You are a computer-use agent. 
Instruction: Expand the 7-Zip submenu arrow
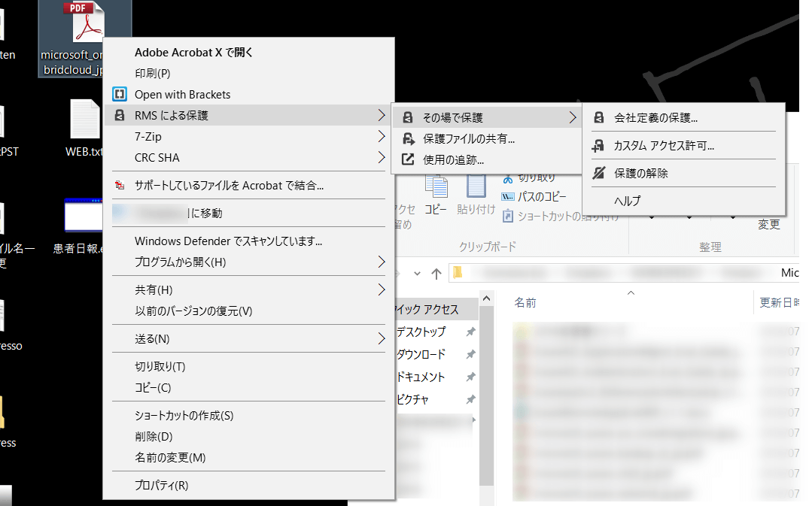tap(381, 137)
